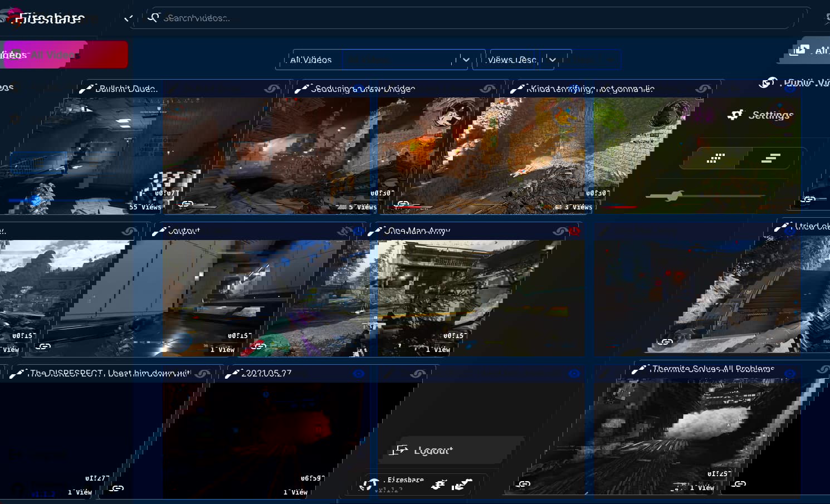The image size is (830, 504).
Task: Edit the Bullshit Dude video title pencil
Action: [x=85, y=89]
